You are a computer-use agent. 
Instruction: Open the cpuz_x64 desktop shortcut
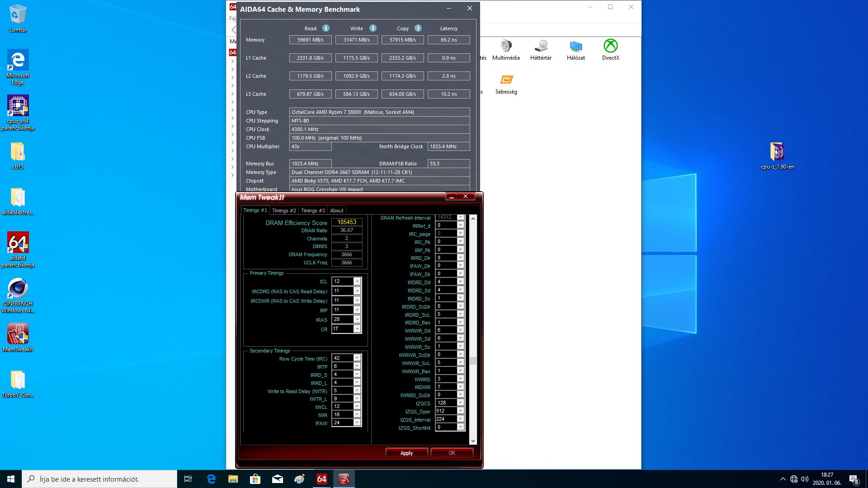coord(18,113)
